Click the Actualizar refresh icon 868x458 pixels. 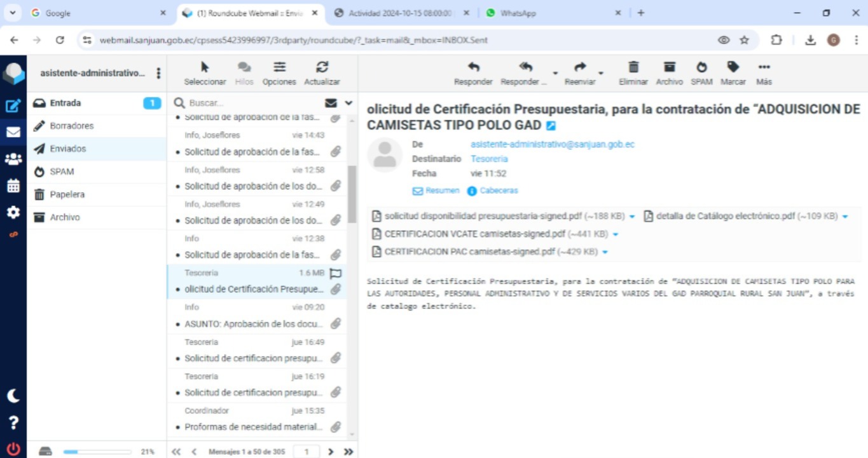tap(322, 73)
